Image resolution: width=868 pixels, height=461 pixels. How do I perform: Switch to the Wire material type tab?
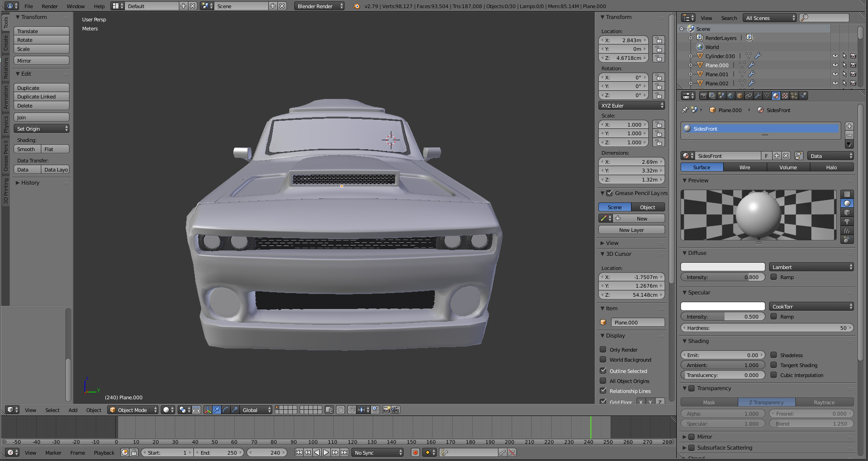(745, 167)
